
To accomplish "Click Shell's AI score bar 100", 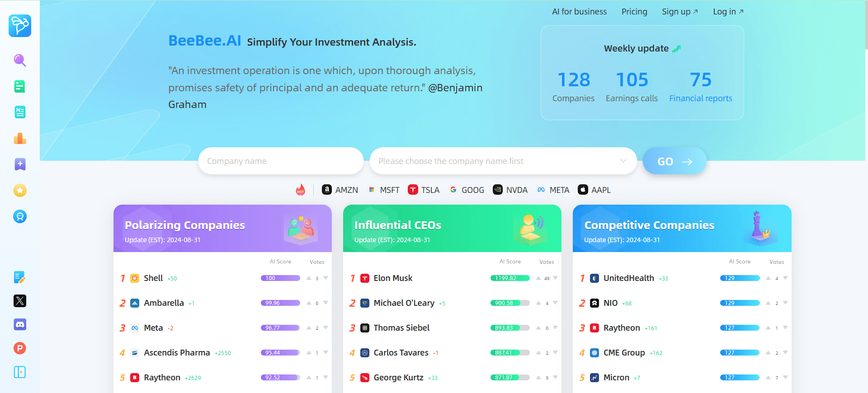I will point(280,278).
